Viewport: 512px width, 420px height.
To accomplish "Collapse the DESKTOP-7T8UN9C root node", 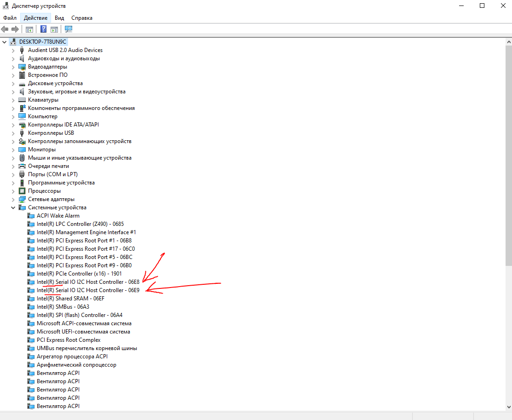I will (x=5, y=42).
